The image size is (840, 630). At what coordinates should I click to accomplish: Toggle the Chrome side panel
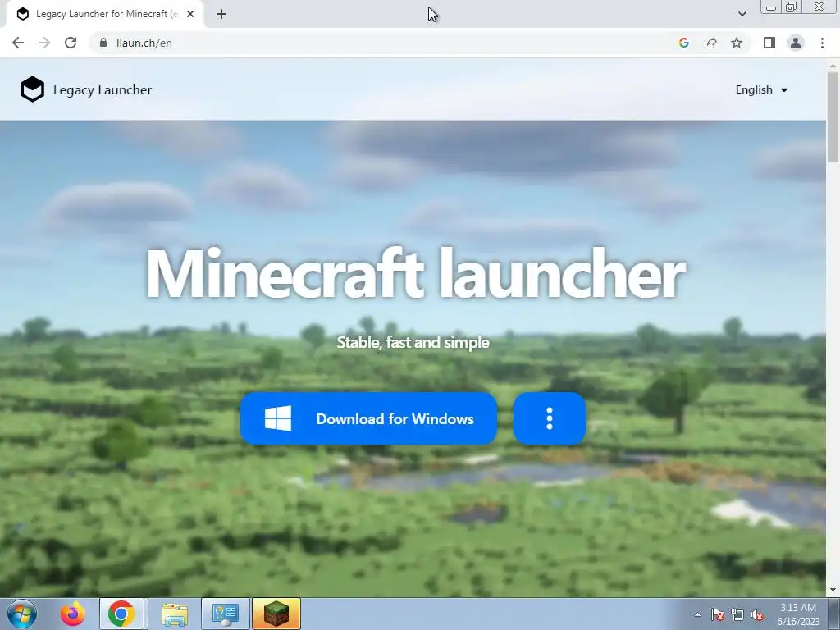[x=769, y=43]
